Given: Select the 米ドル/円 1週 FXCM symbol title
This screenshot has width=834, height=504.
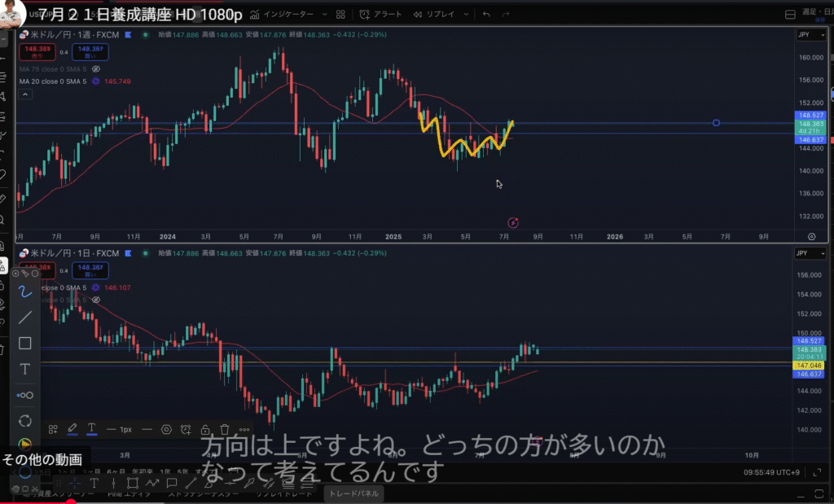Looking at the screenshot, I should click(x=74, y=34).
